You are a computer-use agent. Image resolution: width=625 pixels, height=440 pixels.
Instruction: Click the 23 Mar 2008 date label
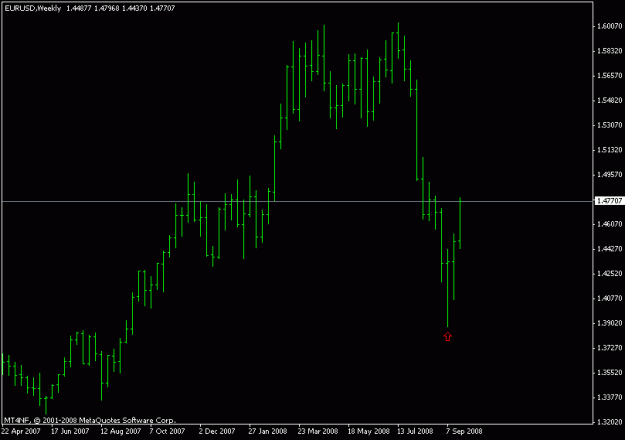pyautogui.click(x=318, y=431)
